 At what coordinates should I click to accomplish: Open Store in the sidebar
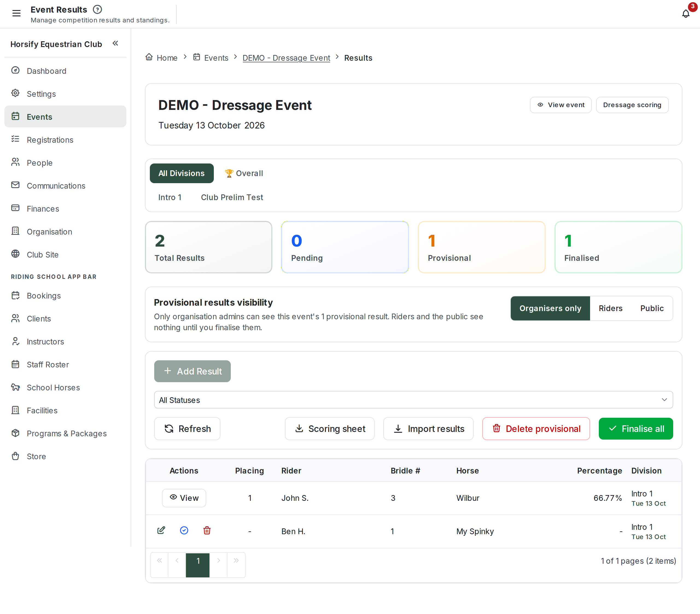[65, 456]
